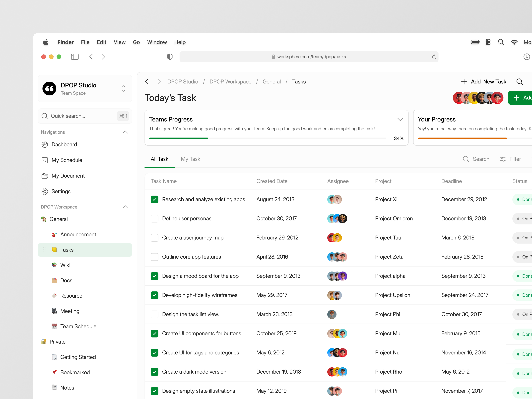Collapse the Navigations section
The image size is (532, 399).
pyautogui.click(x=125, y=132)
